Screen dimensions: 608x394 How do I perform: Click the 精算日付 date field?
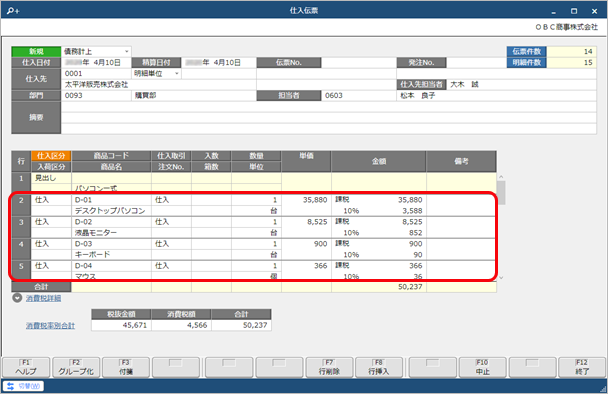tap(219, 62)
